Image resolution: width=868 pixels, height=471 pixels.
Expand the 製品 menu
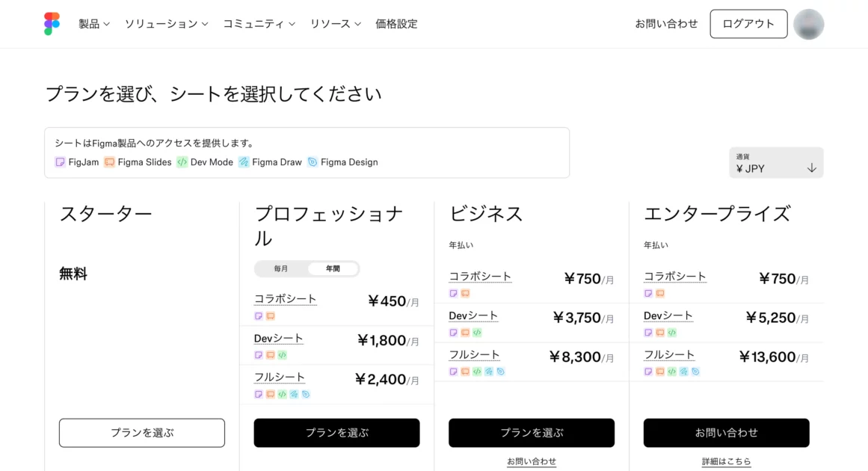[94, 24]
